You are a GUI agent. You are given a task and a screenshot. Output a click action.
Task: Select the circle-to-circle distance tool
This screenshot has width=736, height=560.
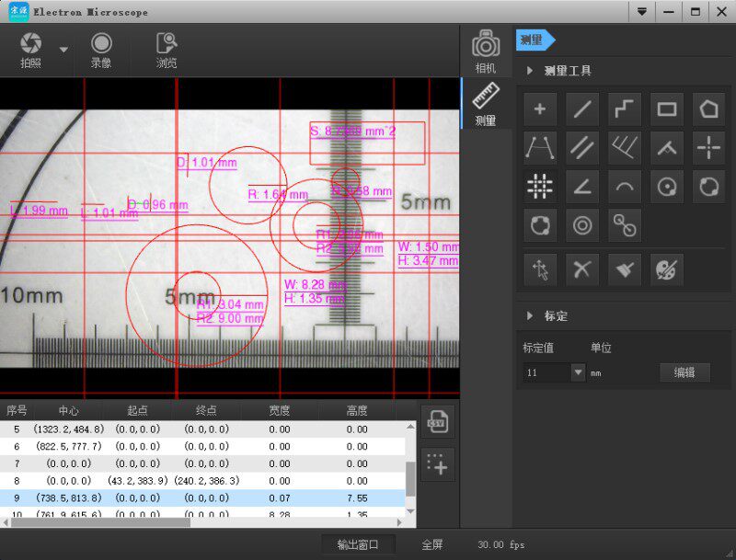point(625,225)
